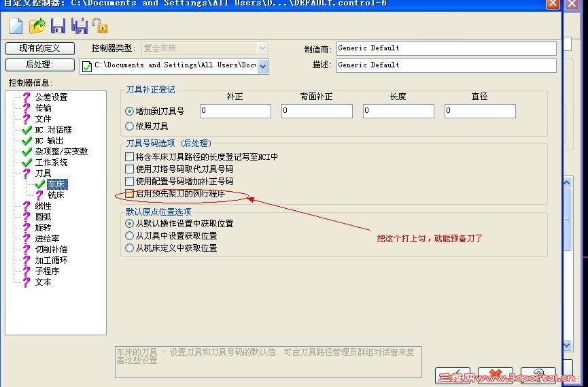Viewport: 588px width, 387px height.
Task: Select 工作系统 in the tree
Action: click(52, 163)
